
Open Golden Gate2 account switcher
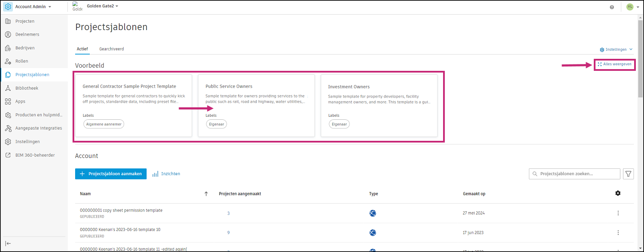pos(102,6)
